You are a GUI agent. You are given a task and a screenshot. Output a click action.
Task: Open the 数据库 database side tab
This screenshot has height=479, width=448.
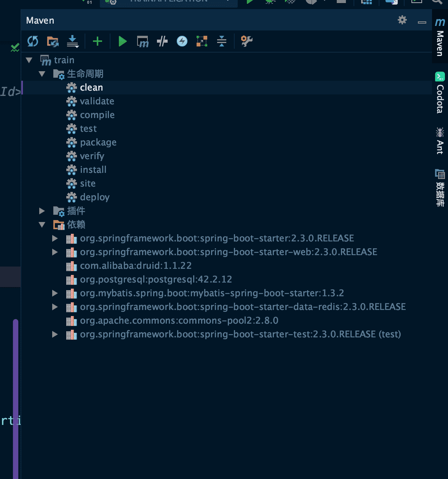click(x=440, y=188)
